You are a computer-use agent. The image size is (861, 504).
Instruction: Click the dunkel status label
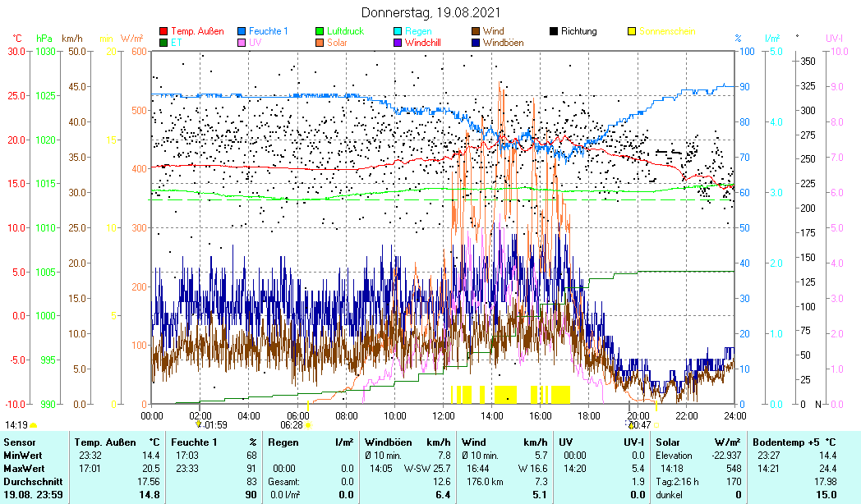pyautogui.click(x=669, y=495)
